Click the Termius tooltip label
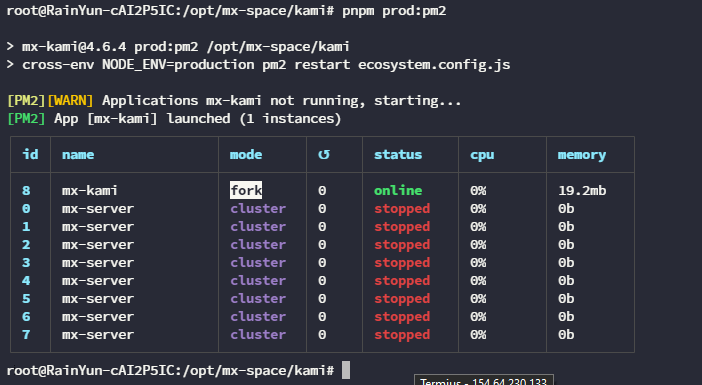Viewport: 702px width, 385px height. point(484,381)
